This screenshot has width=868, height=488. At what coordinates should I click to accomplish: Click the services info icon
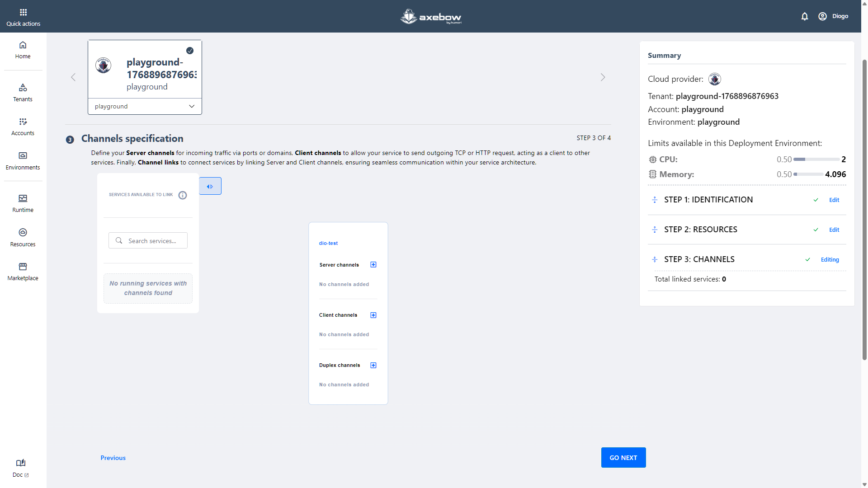click(x=183, y=195)
